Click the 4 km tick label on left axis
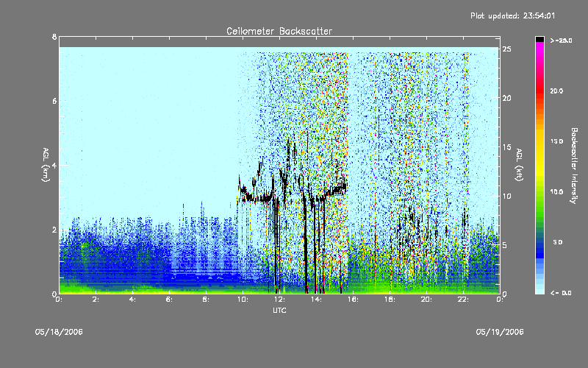This screenshot has width=588, height=368. (54, 165)
